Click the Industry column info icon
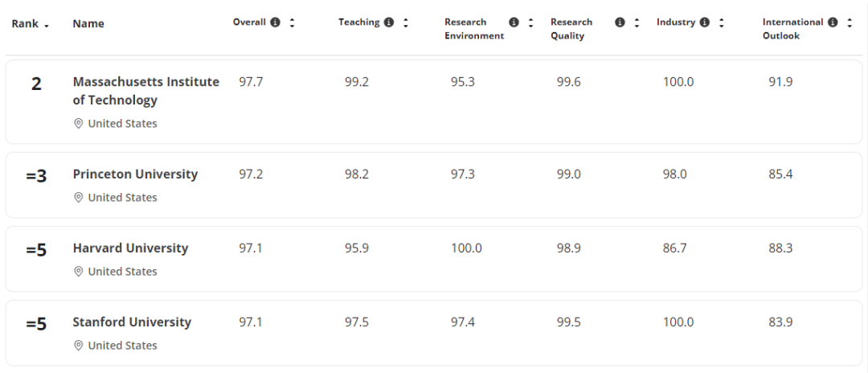 (705, 23)
